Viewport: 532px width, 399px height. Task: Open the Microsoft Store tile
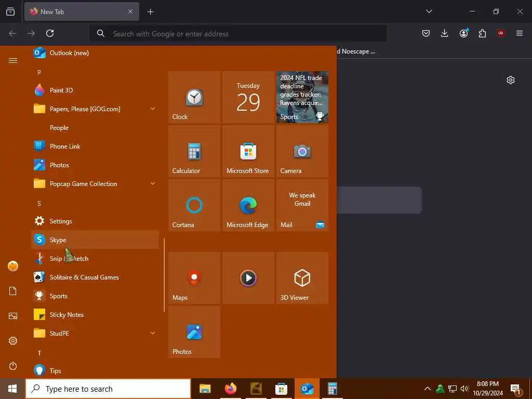[248, 151]
